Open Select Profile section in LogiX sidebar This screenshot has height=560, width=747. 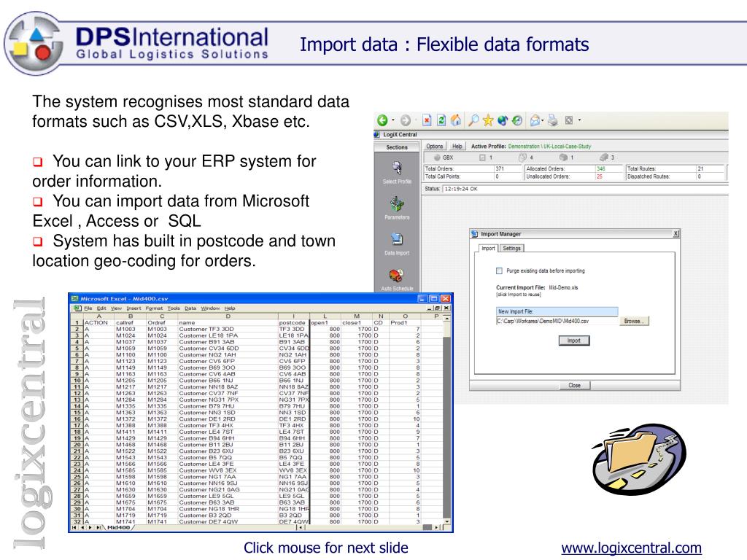[397, 173]
